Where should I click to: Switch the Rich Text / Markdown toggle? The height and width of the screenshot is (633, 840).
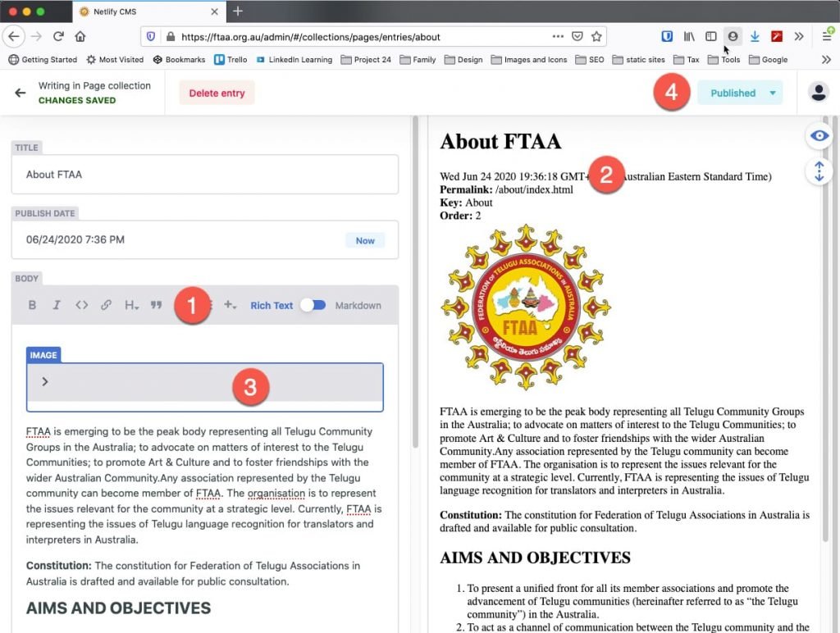[x=313, y=305]
